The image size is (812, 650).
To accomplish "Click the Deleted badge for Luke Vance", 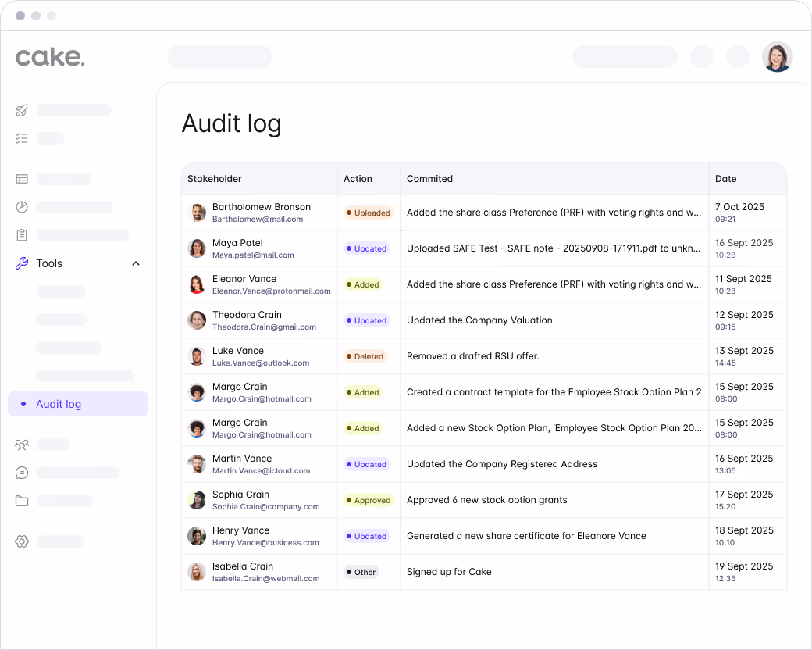I will coord(365,356).
